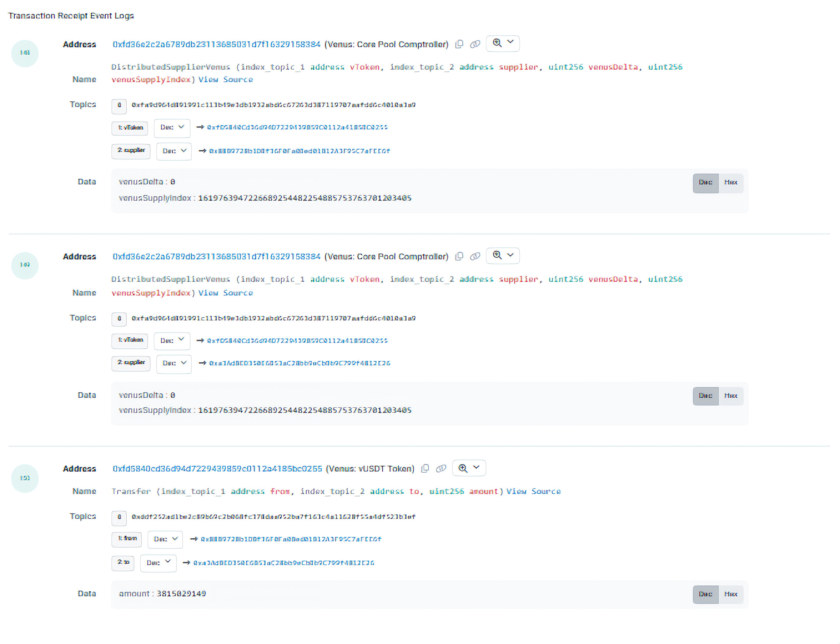Screen dimensions: 840x644
Task: Switch Transfer amount data to Hex view
Action: [x=731, y=595]
